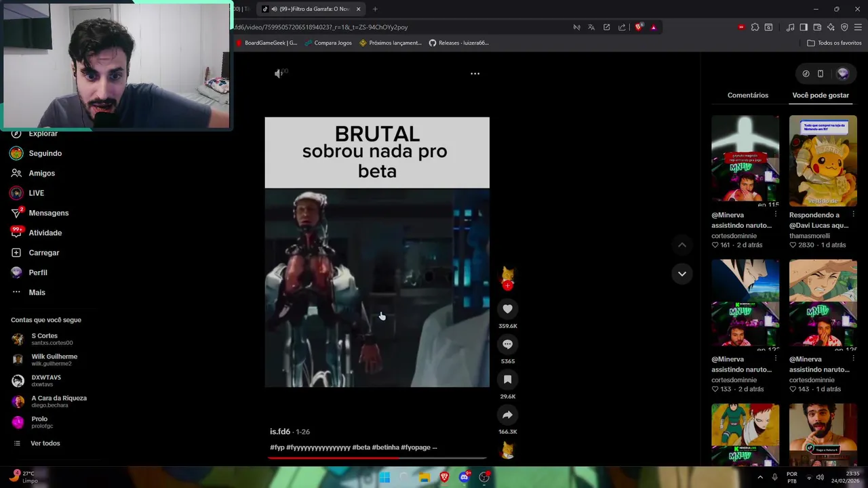
Task: Show hidden system tray icons chevron
Action: point(760,477)
